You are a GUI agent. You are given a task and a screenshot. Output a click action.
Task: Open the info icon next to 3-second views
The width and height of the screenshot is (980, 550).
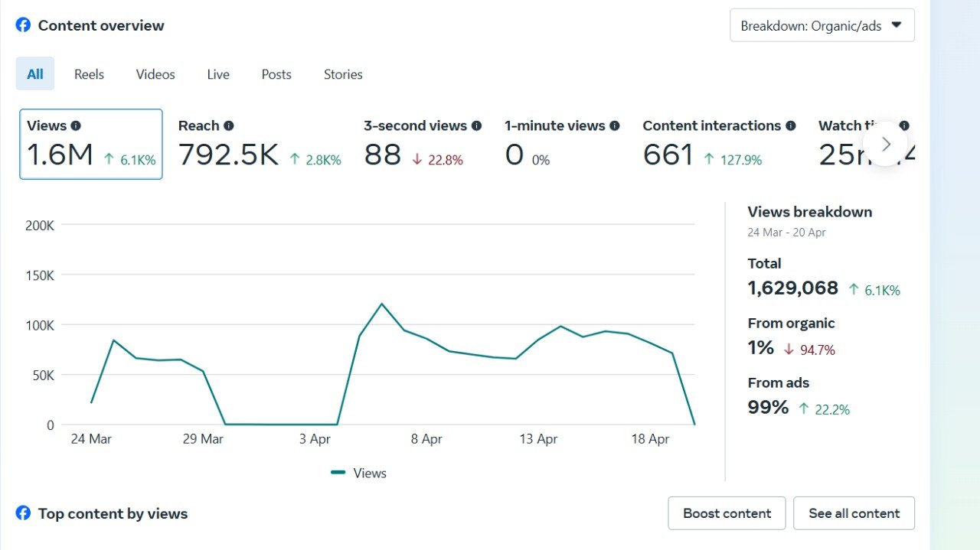[x=476, y=125]
